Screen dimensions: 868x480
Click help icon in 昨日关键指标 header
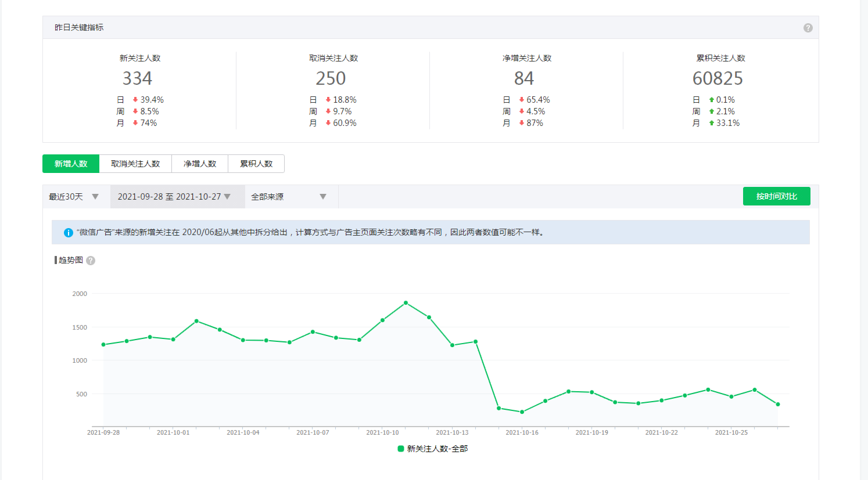coord(808,28)
